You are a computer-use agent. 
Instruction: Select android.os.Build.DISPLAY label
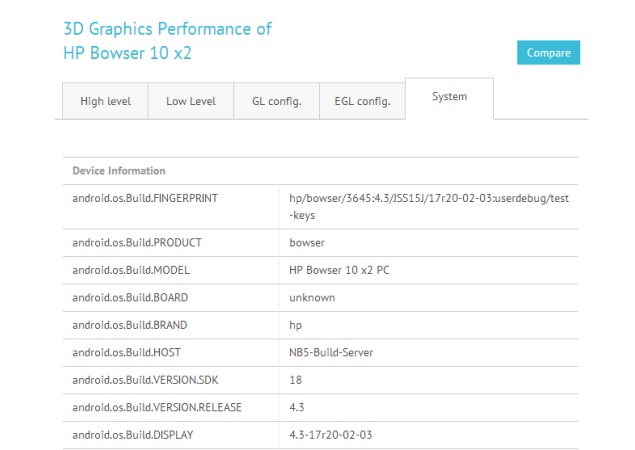point(133,435)
